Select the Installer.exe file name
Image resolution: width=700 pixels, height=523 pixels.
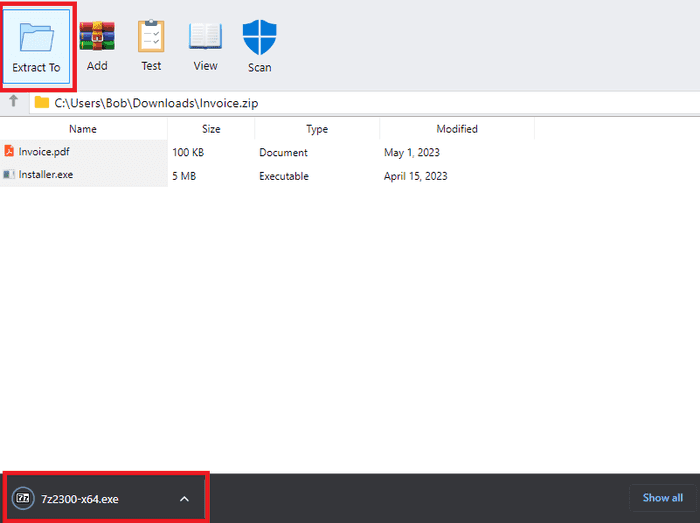pyautogui.click(x=46, y=174)
